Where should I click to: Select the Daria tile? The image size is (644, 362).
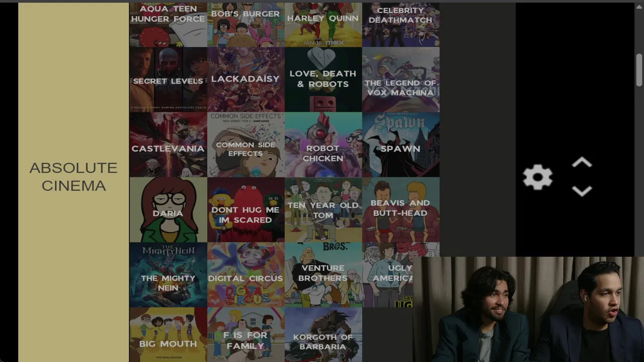[168, 210]
